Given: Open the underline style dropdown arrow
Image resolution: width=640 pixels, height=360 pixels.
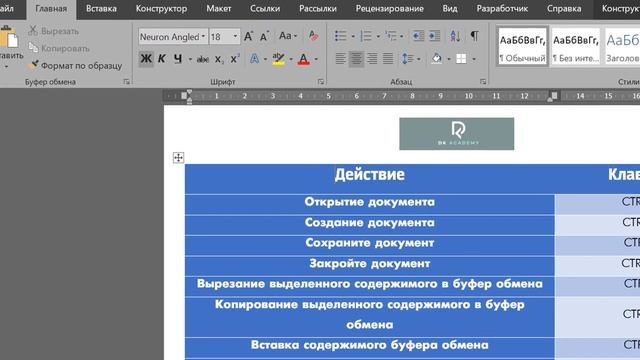Looking at the screenshot, I should [x=190, y=59].
